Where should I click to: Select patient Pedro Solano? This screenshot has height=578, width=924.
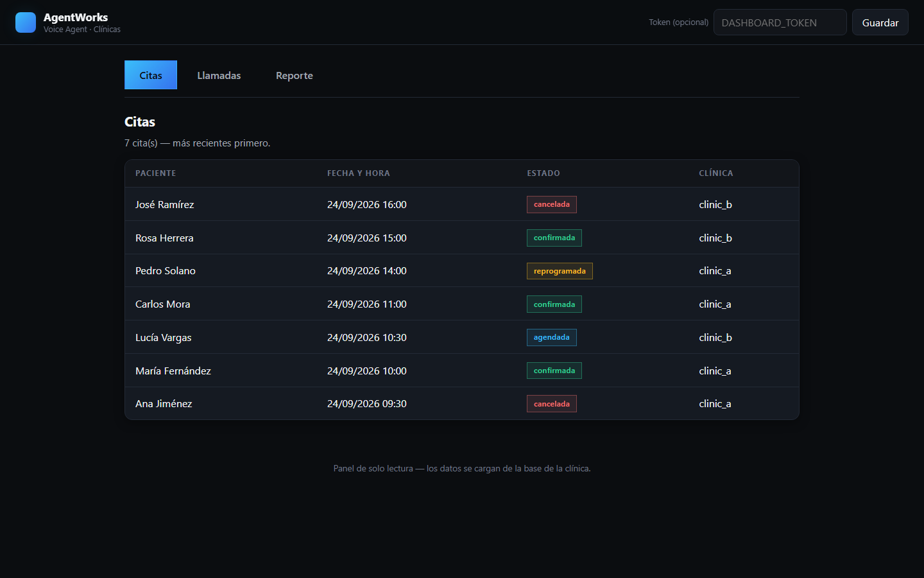click(x=166, y=271)
